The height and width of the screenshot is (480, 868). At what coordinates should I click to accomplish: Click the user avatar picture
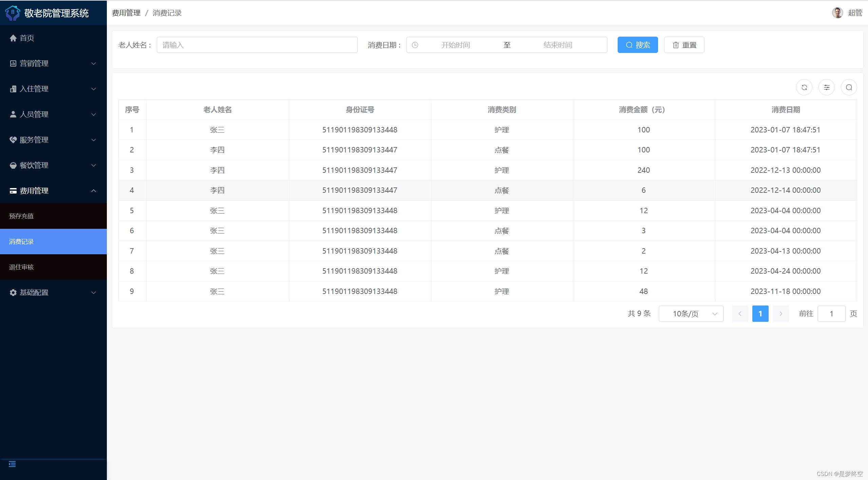pyautogui.click(x=837, y=13)
